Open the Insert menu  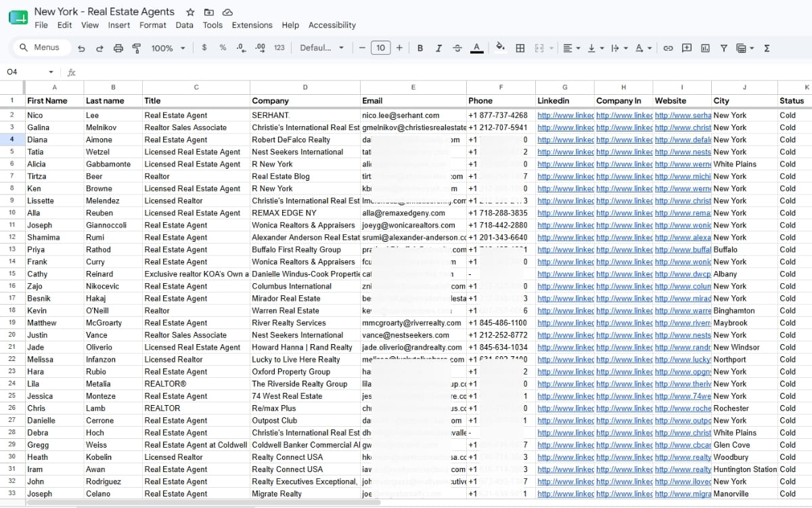119,25
